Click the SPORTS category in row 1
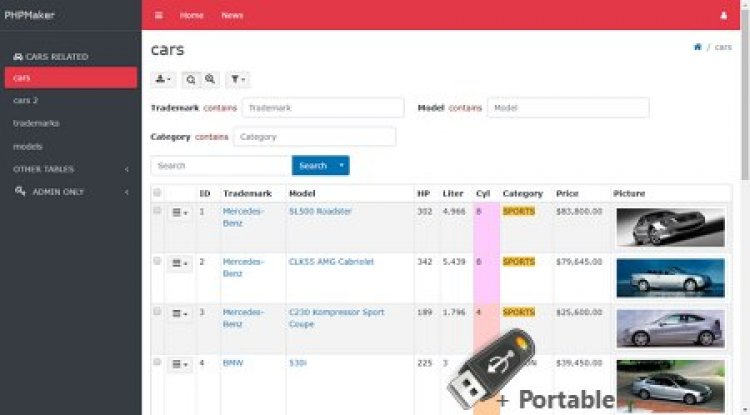This screenshot has width=750, height=415. coord(519,211)
